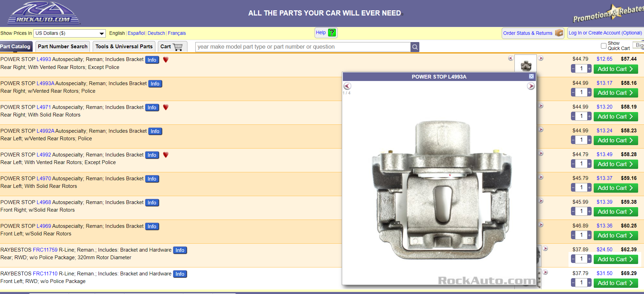Open part number FRC11759 link
644x294 pixels.
pos(45,250)
